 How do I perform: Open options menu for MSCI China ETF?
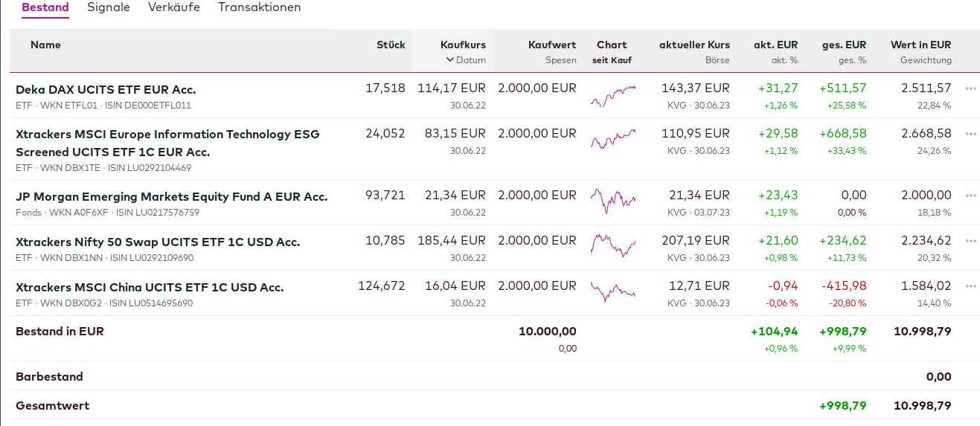(970, 286)
